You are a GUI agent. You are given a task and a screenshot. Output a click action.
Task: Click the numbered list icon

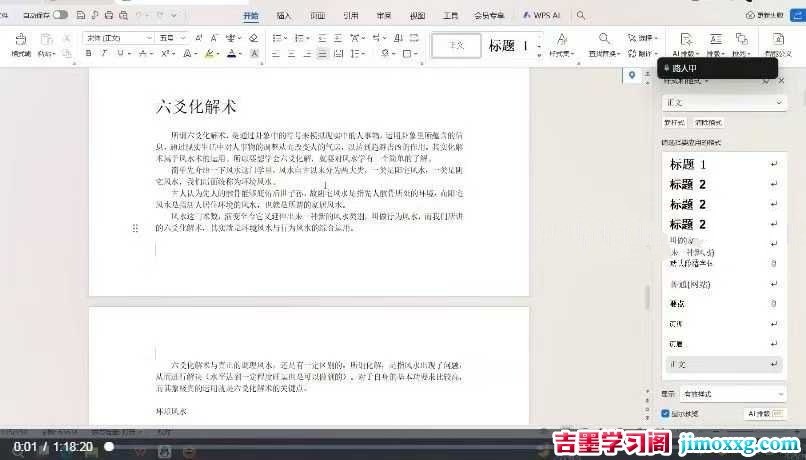point(299,38)
